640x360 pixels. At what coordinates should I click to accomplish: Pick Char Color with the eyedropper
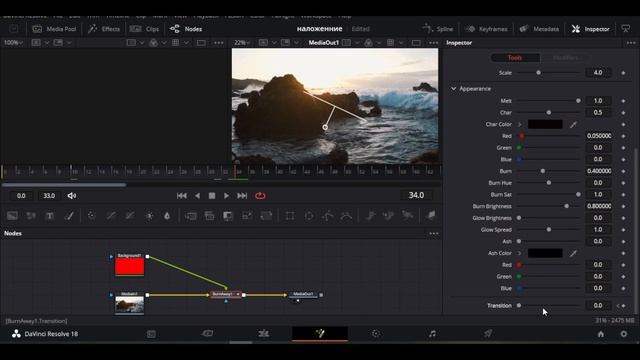573,124
